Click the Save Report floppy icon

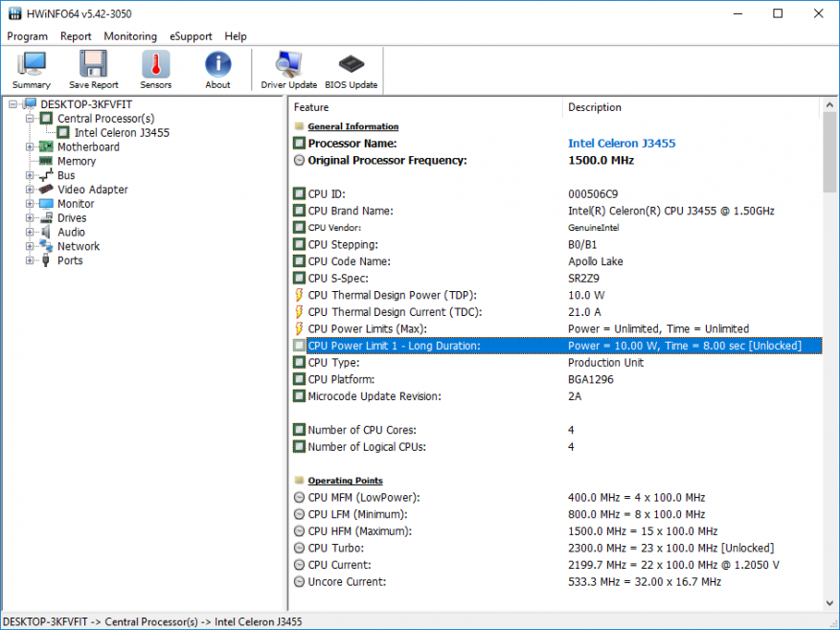tap(94, 65)
